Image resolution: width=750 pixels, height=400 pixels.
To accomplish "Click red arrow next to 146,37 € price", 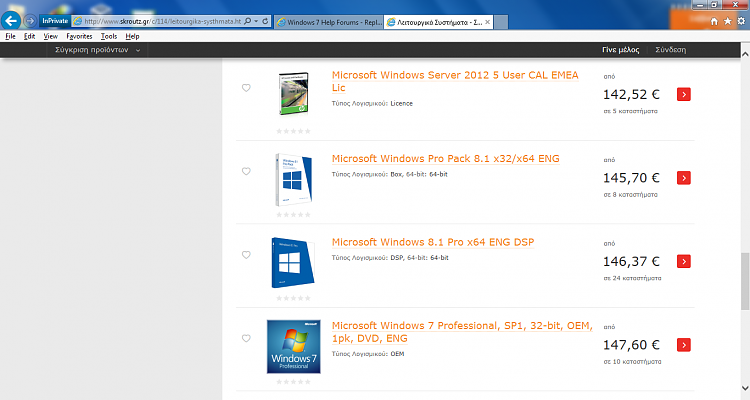I will point(684,261).
